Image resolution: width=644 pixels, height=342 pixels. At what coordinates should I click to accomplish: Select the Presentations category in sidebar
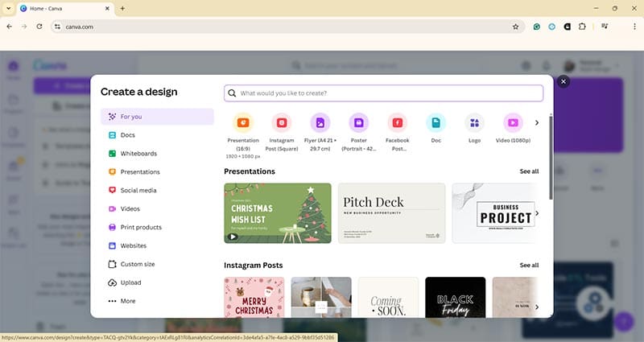click(157, 172)
